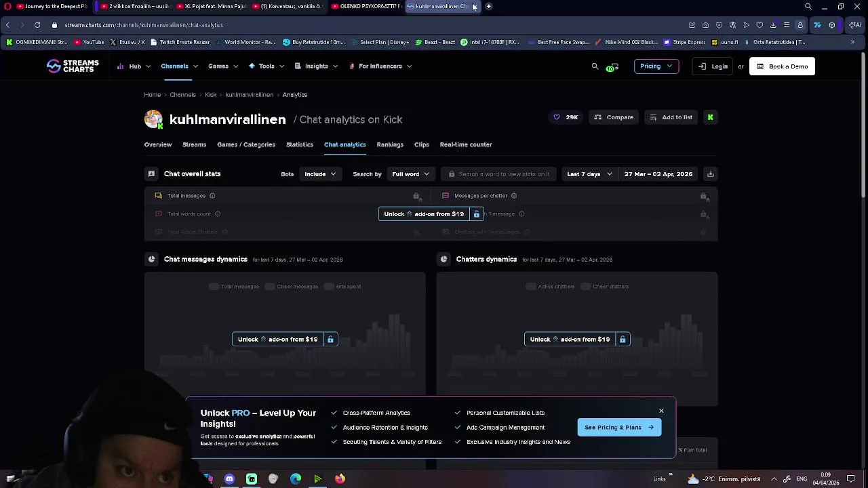Screen dimensions: 868x488
Task: Expand the Insights navigation dropdown
Action: pos(317,66)
